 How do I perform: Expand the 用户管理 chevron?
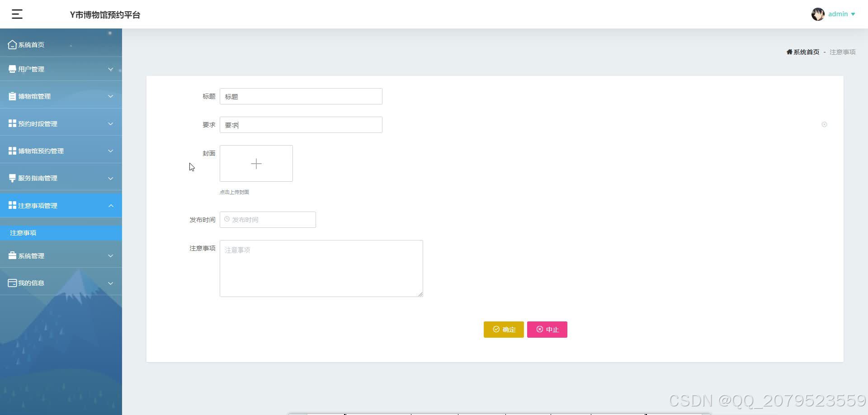click(x=110, y=69)
